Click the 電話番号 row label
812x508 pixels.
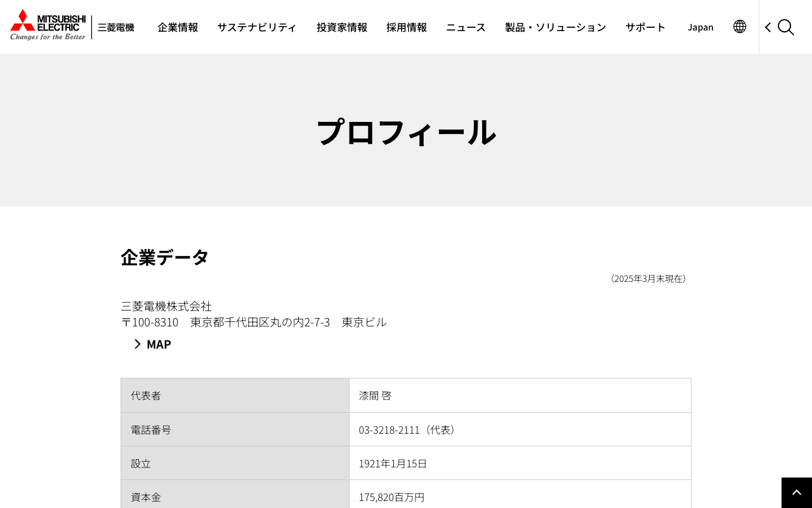coord(235,429)
